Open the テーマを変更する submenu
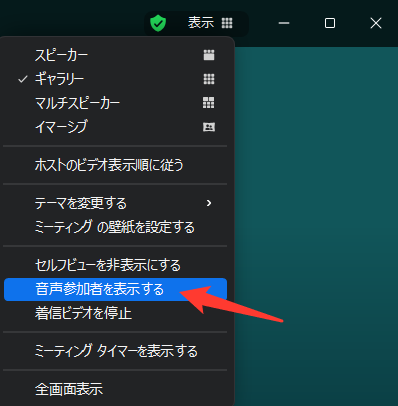The height and width of the screenshot is (406, 398). pos(115,203)
